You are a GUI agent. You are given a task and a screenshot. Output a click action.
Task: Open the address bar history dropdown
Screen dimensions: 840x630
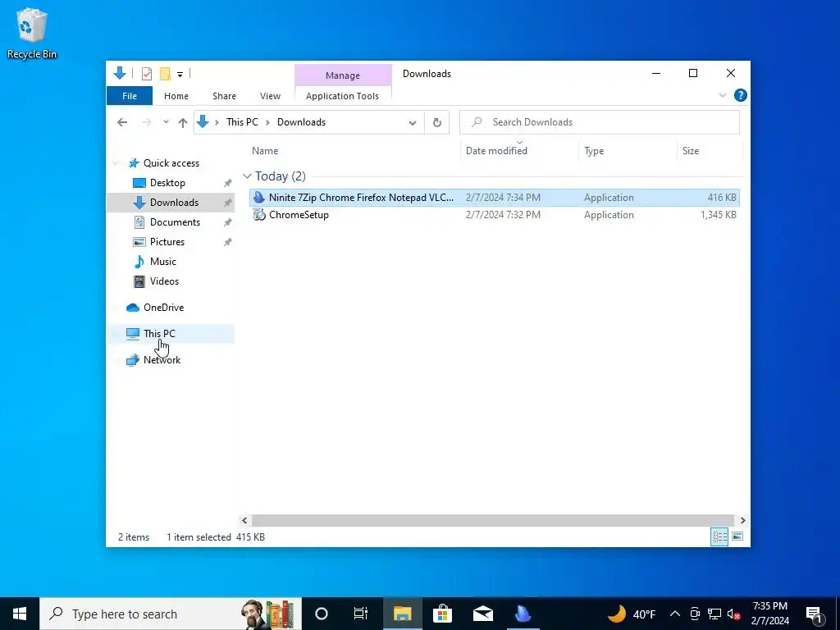coord(413,123)
